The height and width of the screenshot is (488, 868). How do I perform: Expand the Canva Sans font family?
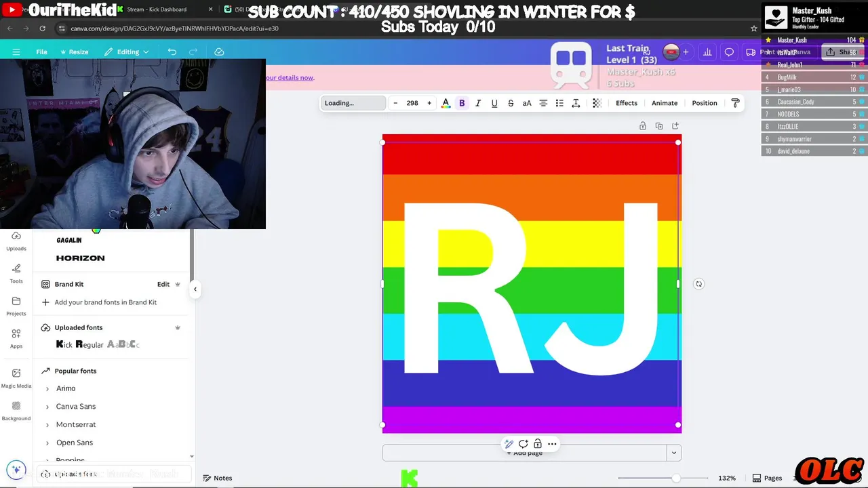coord(47,407)
